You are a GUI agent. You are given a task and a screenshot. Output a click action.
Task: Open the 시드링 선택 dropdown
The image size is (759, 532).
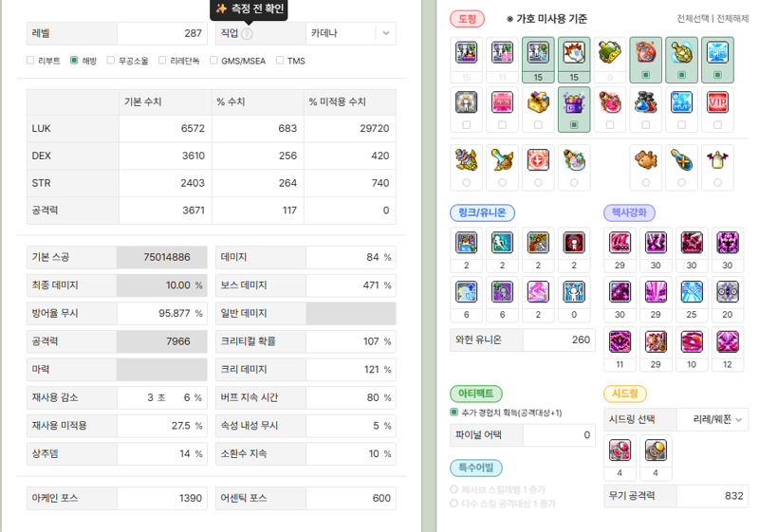tap(713, 419)
